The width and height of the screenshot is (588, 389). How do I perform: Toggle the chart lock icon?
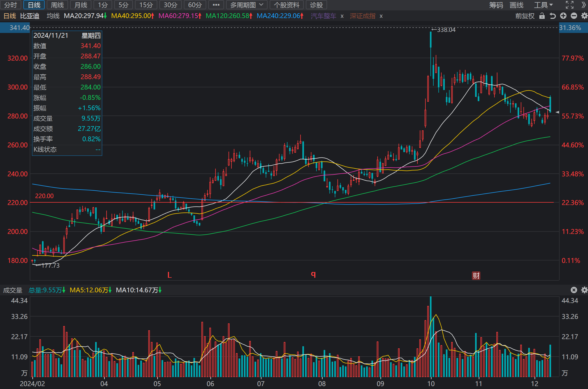(x=542, y=16)
